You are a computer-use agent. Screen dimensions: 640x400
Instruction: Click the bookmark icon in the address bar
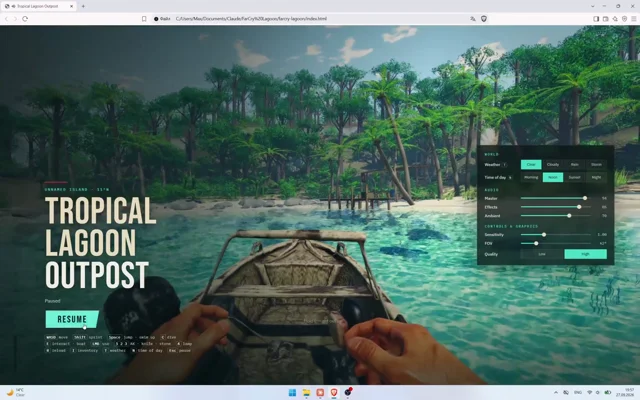coord(144,19)
